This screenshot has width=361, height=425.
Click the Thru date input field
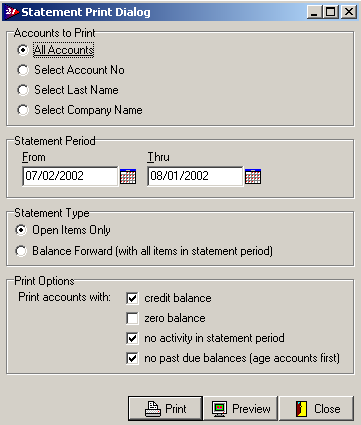pos(195,176)
